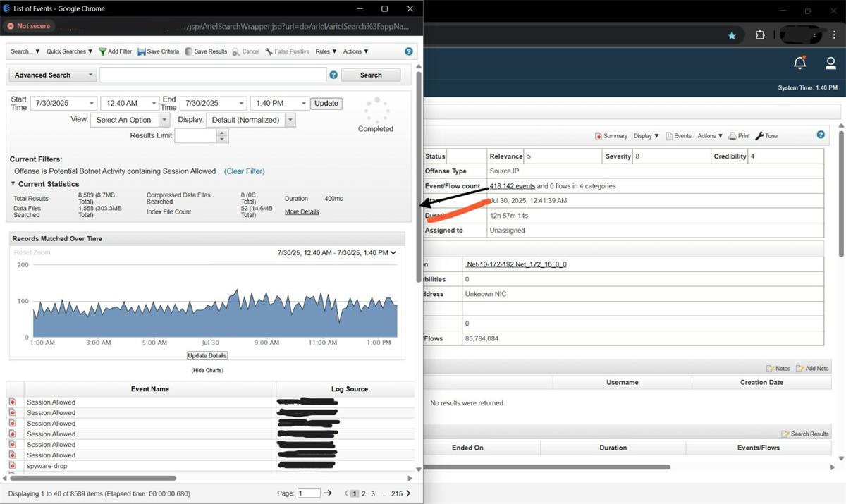Click the Tune wrench icon
Image resolution: width=846 pixels, height=504 pixels.
coord(759,136)
